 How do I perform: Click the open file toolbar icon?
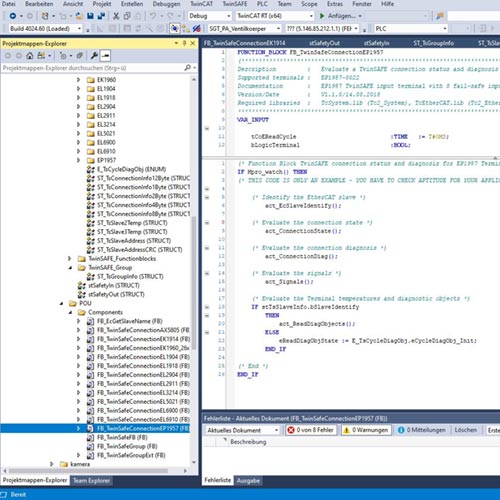coord(79,16)
